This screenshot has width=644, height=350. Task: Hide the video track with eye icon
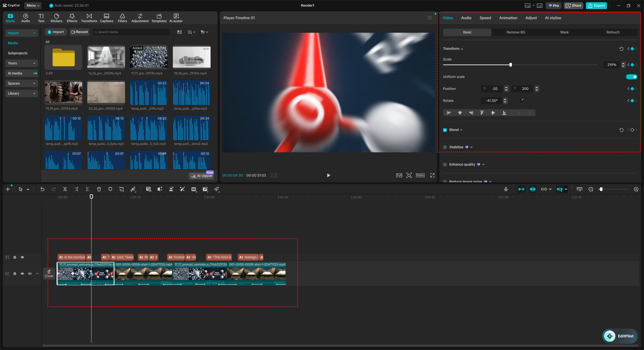click(22, 274)
